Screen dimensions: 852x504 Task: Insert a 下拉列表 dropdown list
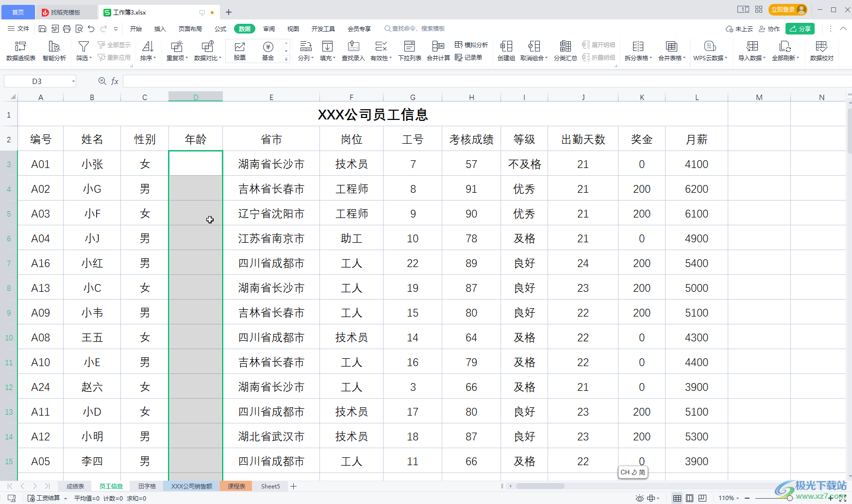410,50
